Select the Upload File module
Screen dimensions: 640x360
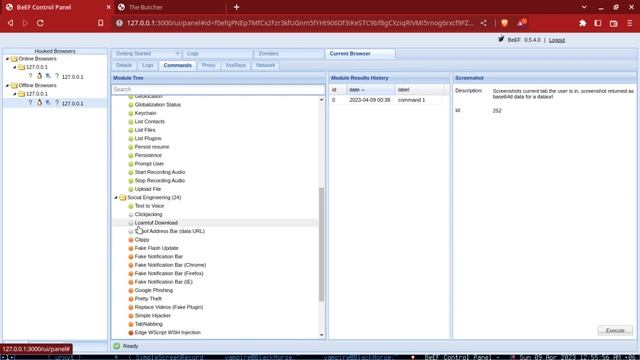point(148,189)
